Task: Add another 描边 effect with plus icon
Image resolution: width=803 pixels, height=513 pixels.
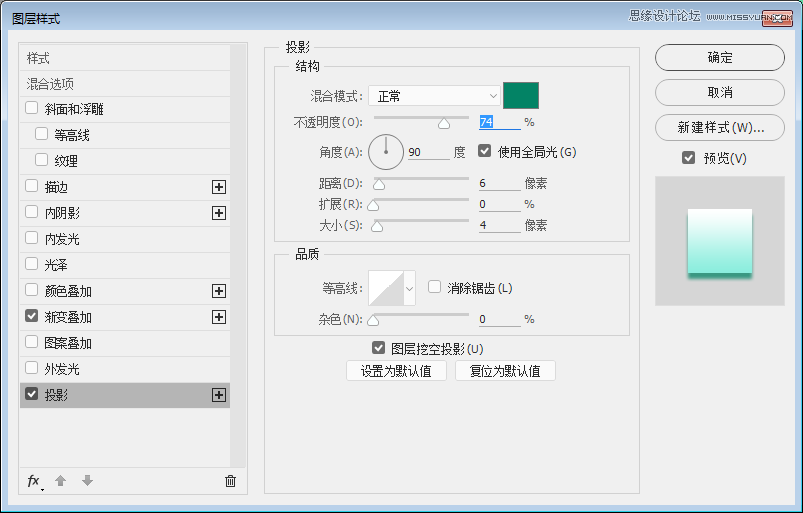Action: (x=219, y=187)
